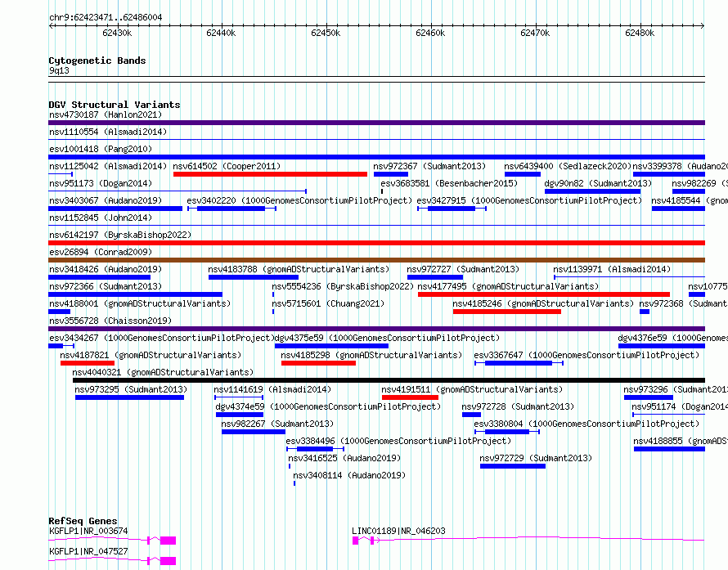The width and height of the screenshot is (728, 570).
Task: Click the red nsv4185246 variant bar
Action: [507, 312]
